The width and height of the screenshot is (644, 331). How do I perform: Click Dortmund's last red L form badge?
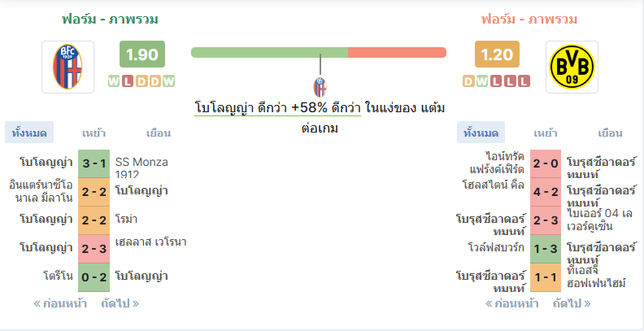(524, 81)
